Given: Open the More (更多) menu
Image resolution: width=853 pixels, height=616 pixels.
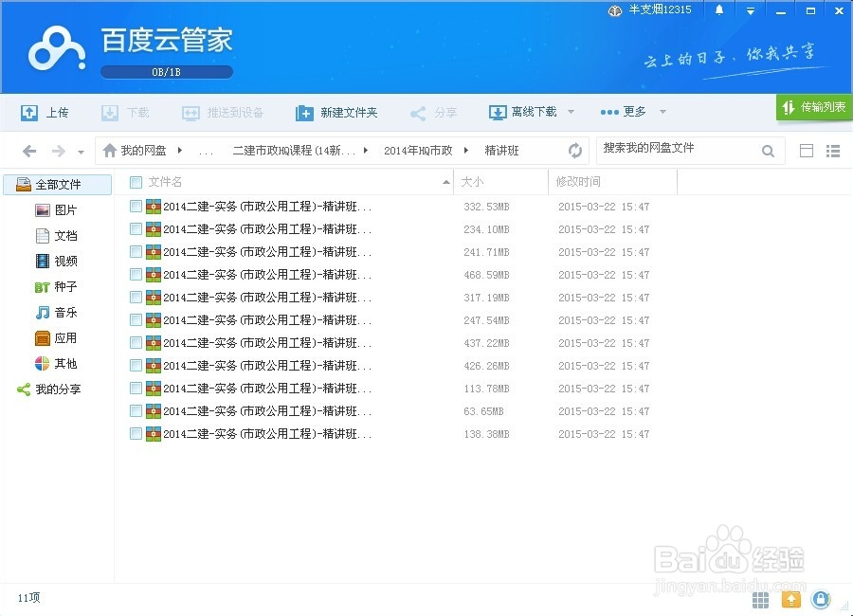Looking at the screenshot, I should [623, 112].
